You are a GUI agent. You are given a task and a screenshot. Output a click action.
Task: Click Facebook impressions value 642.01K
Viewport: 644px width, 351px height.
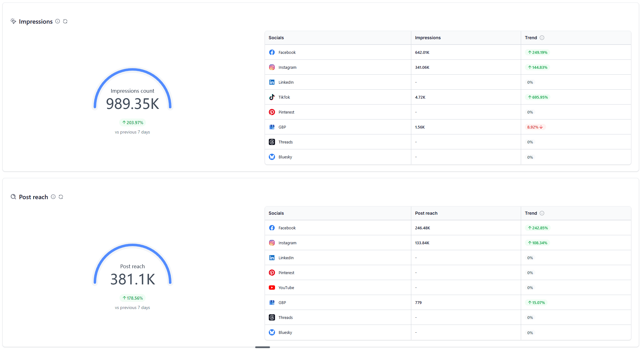coord(422,52)
